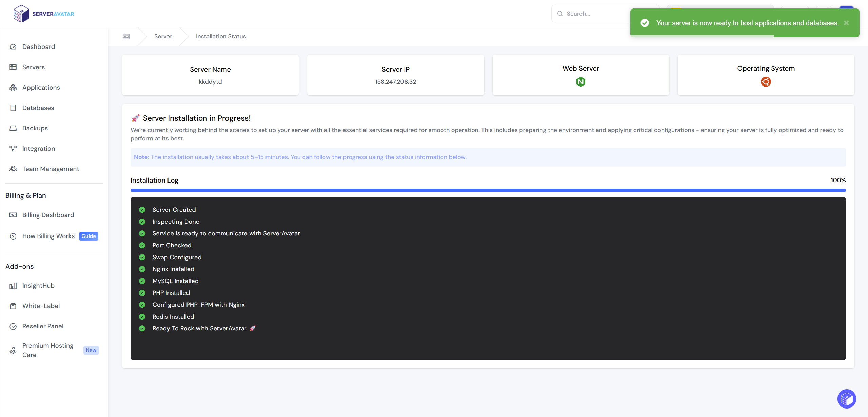This screenshot has width=868, height=417.
Task: Open Premium Hosting Care
Action: [48, 350]
